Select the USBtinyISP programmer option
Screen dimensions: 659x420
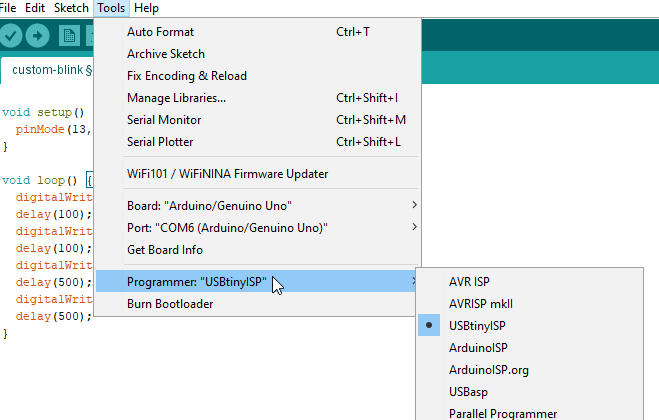tap(477, 325)
